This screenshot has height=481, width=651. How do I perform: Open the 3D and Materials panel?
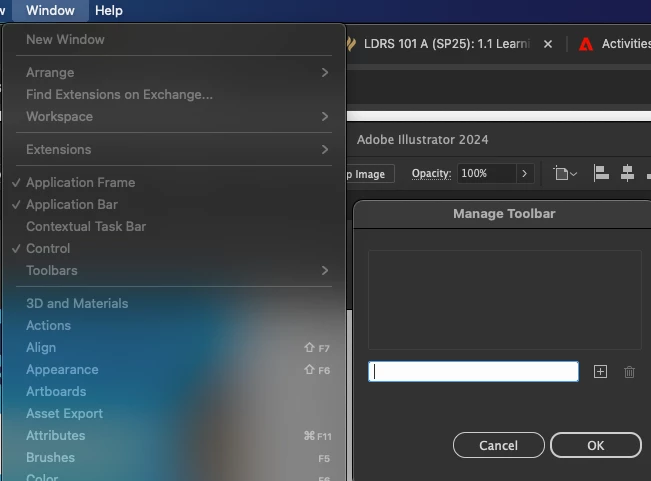pyautogui.click(x=174, y=303)
